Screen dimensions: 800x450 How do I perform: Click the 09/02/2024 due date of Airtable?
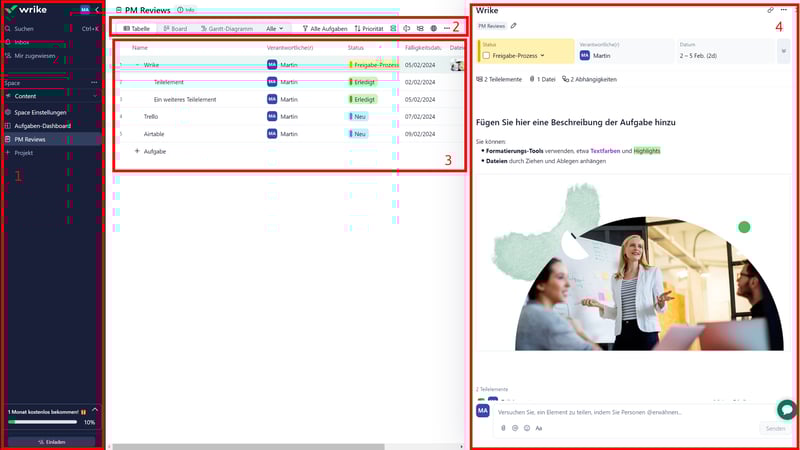420,134
